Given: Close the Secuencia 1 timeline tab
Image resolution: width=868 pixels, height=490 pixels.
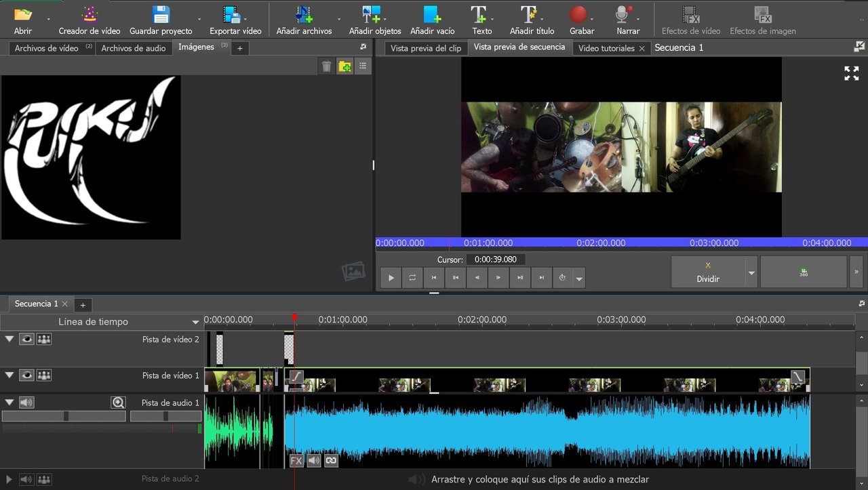Looking at the screenshot, I should click(x=64, y=304).
